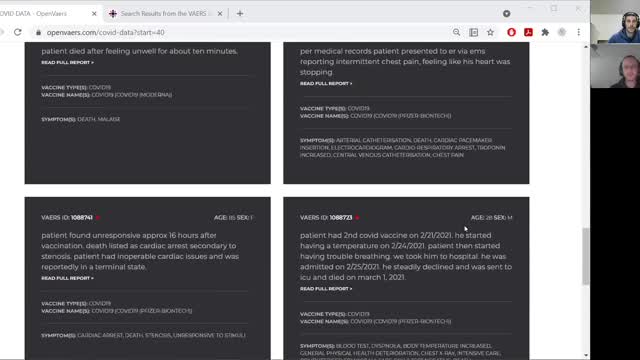Click the SYMPTOM(S): DEATH, MALAISE text
Viewport: 640px width, 360px height.
click(x=81, y=119)
